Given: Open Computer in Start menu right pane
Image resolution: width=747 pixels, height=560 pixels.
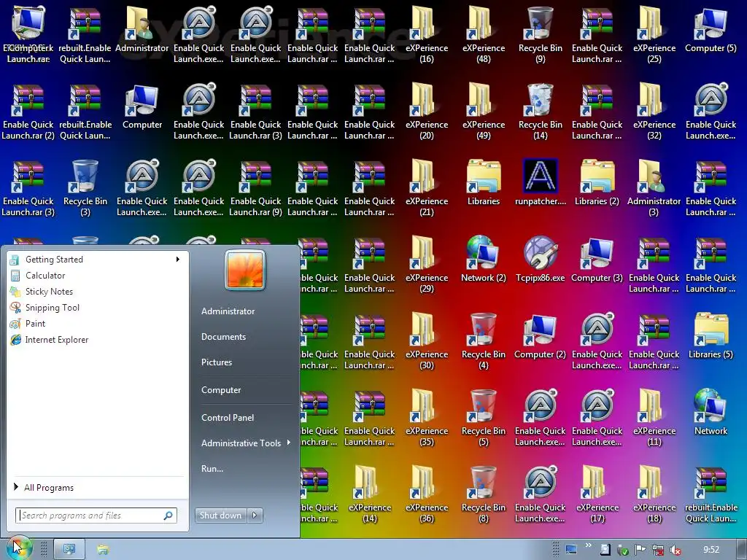Looking at the screenshot, I should coord(221,390).
